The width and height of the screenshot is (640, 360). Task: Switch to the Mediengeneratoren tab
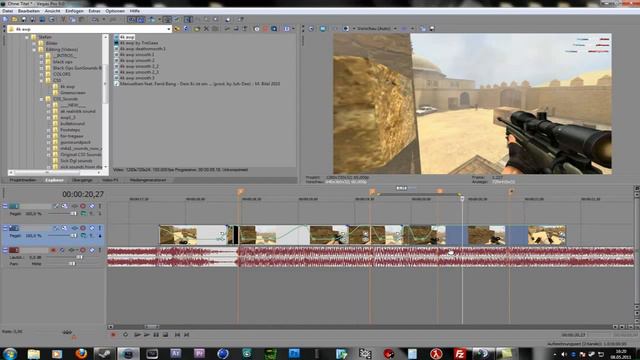[148, 180]
